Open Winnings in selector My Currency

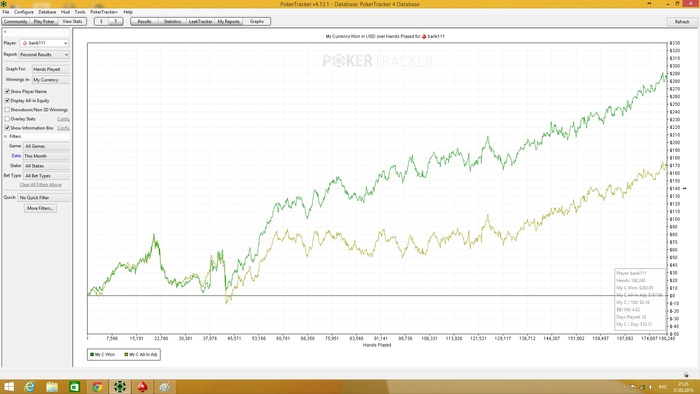[50, 80]
